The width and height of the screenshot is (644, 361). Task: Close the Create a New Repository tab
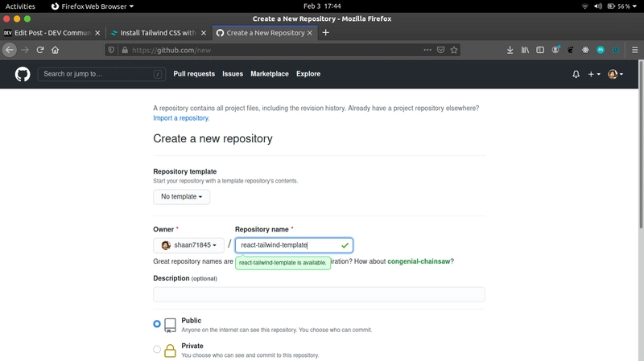pos(310,33)
